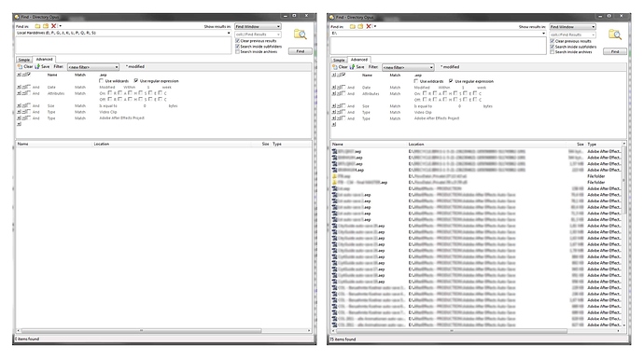Click the Location column header in right window
This screenshot has width=644, height=359.
click(416, 145)
